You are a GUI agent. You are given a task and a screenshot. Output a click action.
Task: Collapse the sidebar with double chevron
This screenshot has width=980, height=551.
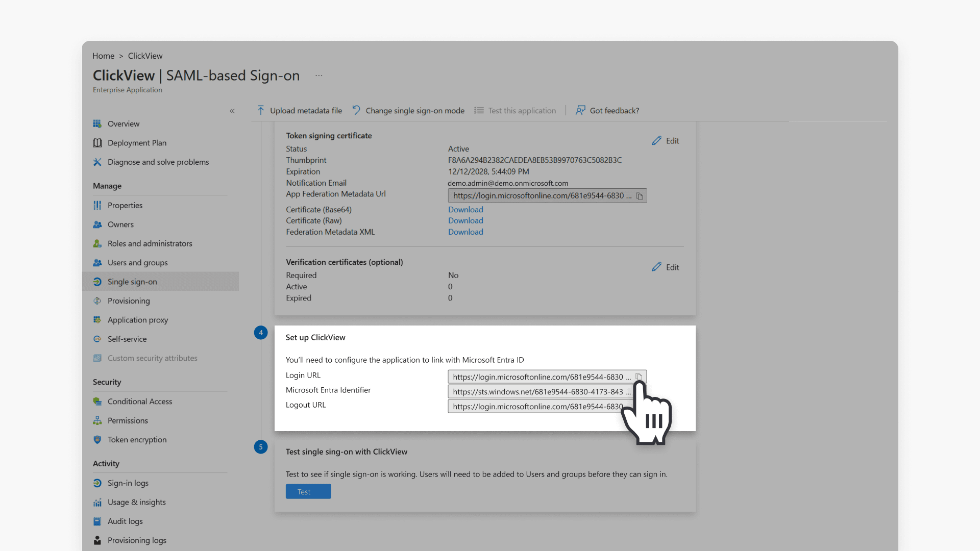pos(232,111)
